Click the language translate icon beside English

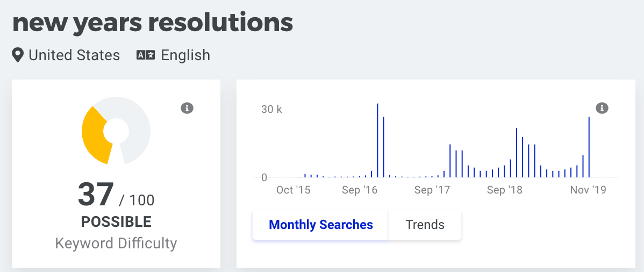[x=146, y=55]
